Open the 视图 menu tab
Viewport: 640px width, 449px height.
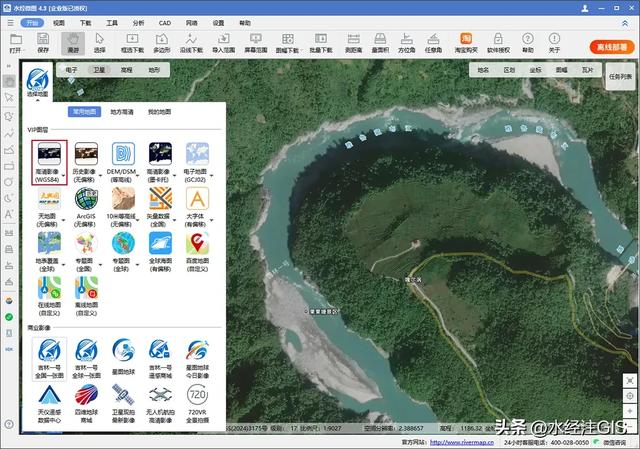tap(59, 23)
